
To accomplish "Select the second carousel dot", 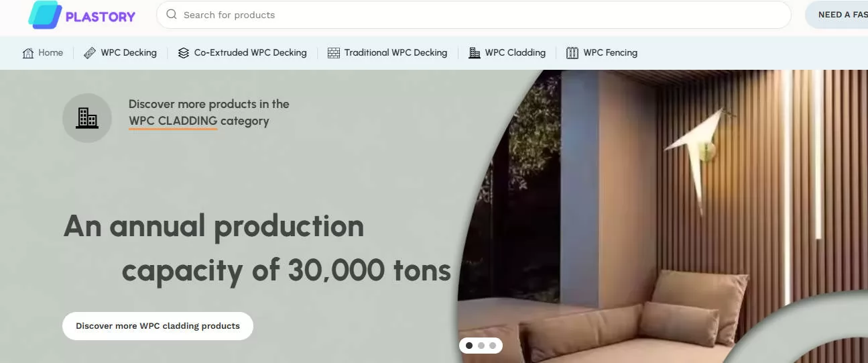I will coord(481,346).
